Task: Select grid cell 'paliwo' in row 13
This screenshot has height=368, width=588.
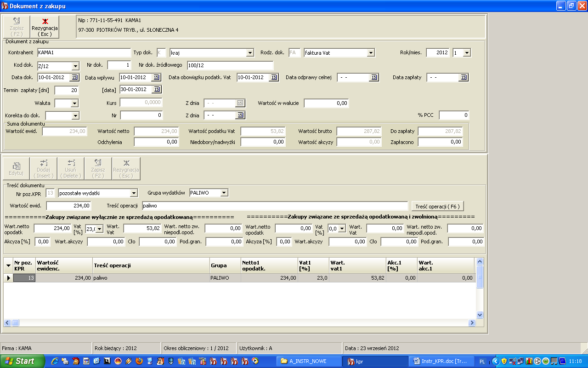Action: [x=151, y=278]
